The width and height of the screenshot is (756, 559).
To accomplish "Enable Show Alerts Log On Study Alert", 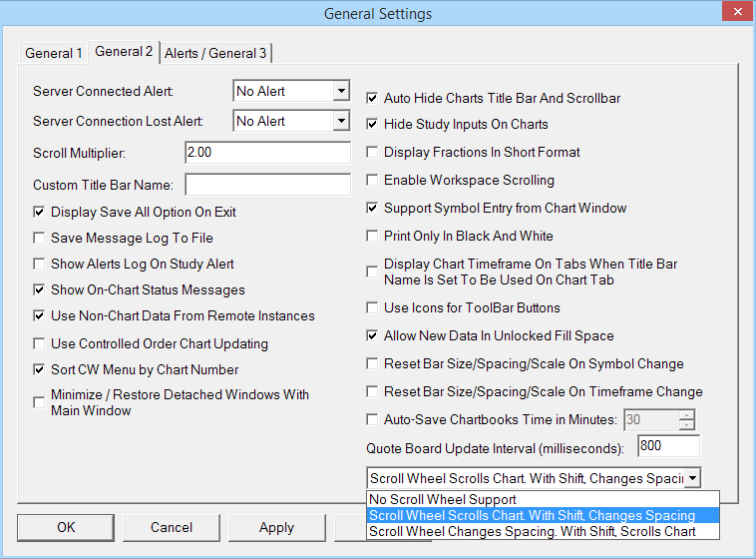I will pyautogui.click(x=39, y=265).
